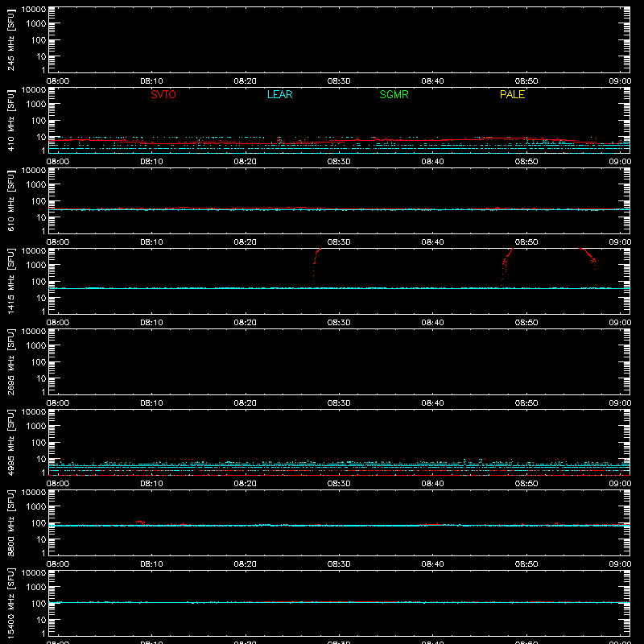
Task: Click 08:50 time label under 410 MHz panel
Action: (x=526, y=162)
